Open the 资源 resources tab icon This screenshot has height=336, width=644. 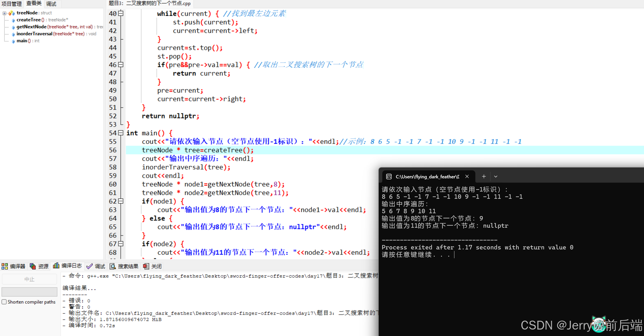(33, 266)
